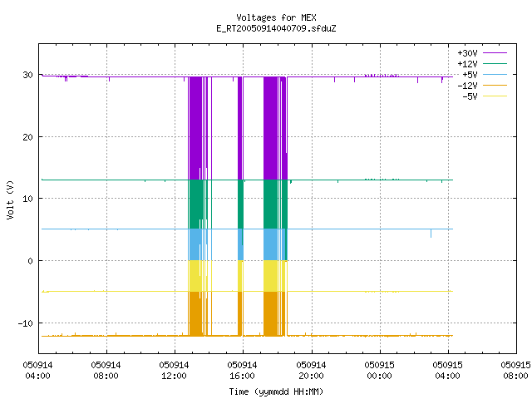Image resolution: width=532 pixels, height=399 pixels.
Task: Click x-axis label 050914 20:00
Action: point(311,371)
